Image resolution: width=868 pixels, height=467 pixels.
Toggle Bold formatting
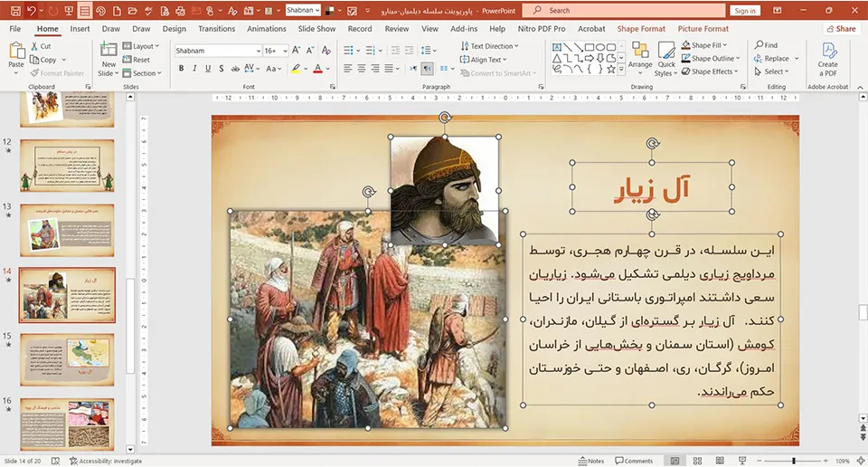181,69
